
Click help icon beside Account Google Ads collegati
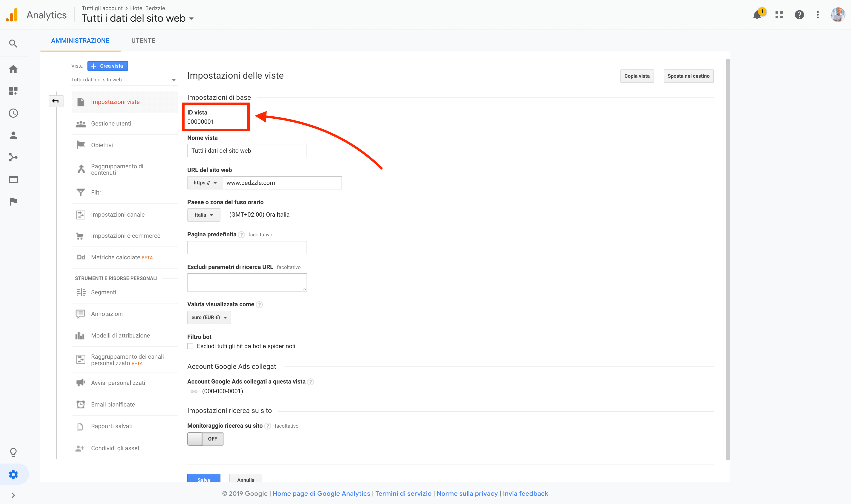pyautogui.click(x=310, y=382)
